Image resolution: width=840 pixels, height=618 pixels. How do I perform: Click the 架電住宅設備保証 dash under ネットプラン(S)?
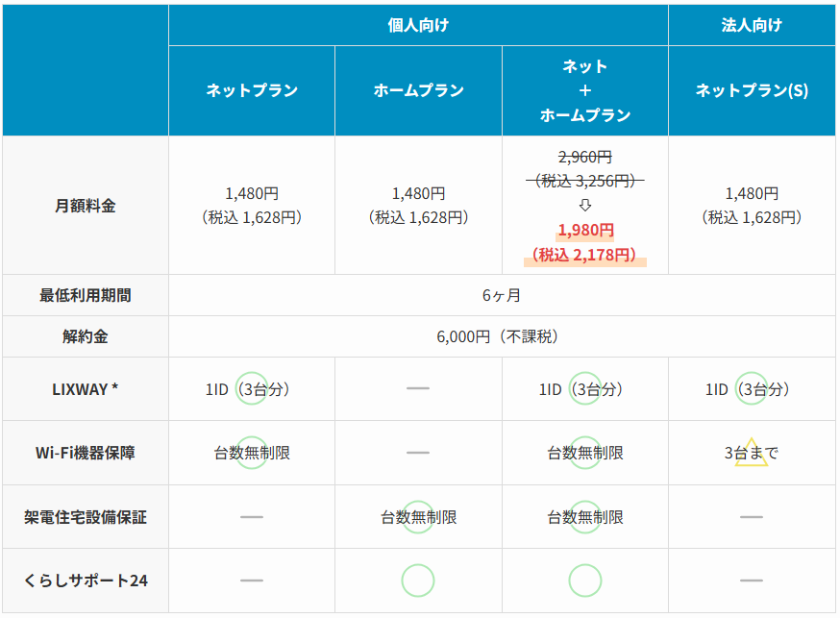(752, 517)
